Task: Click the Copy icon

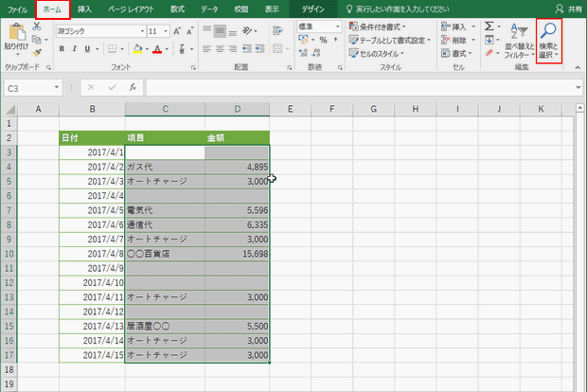Action: [36, 40]
